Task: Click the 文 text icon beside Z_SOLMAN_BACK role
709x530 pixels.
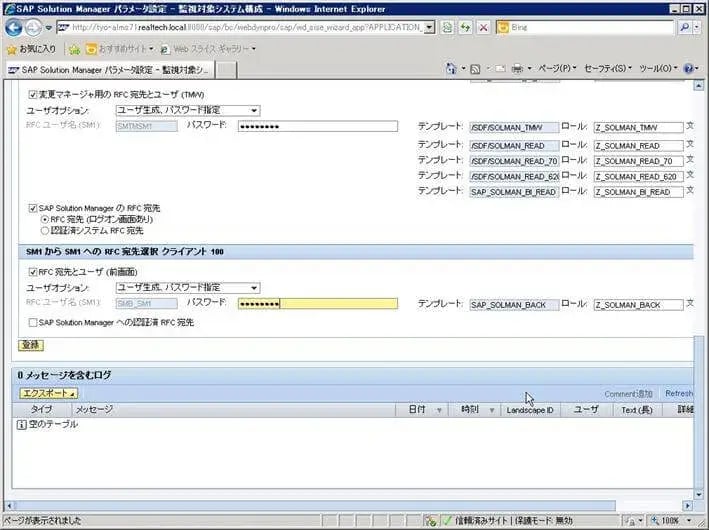Action: coord(690,303)
